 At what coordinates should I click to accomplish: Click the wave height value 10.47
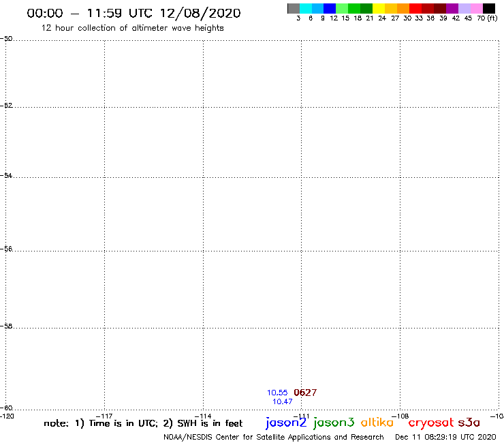[283, 401]
